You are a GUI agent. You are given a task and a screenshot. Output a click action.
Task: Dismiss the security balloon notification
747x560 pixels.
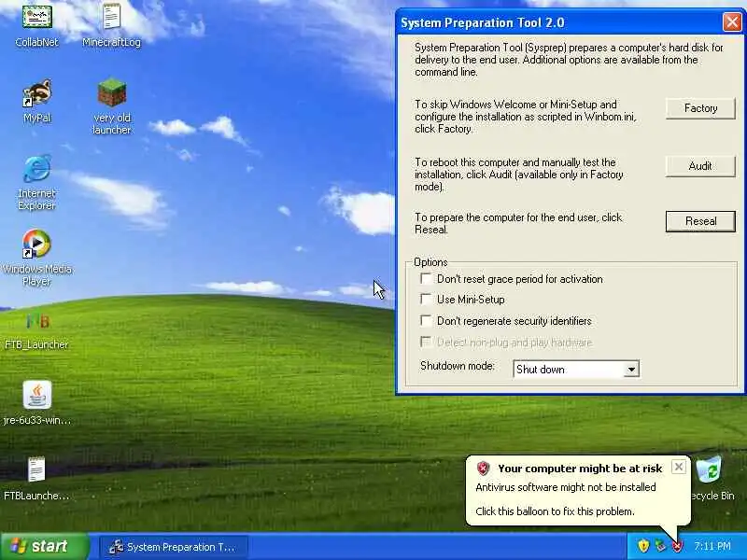(679, 468)
